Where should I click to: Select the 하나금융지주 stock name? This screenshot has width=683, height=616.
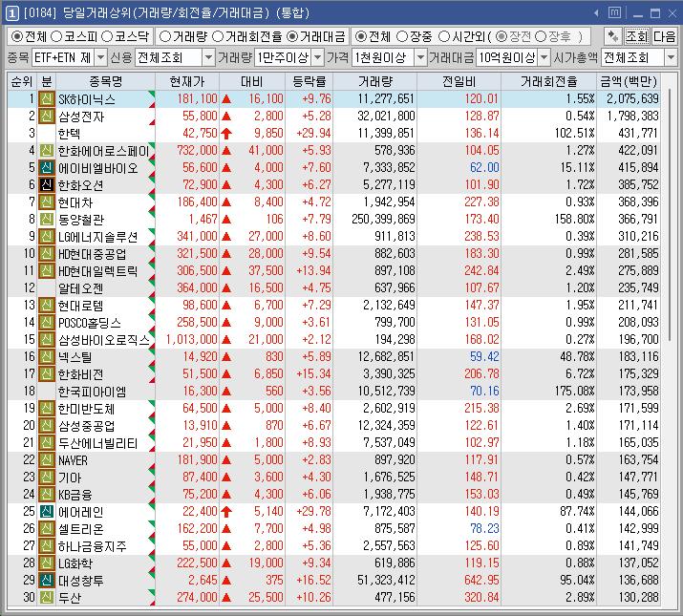coord(92,546)
